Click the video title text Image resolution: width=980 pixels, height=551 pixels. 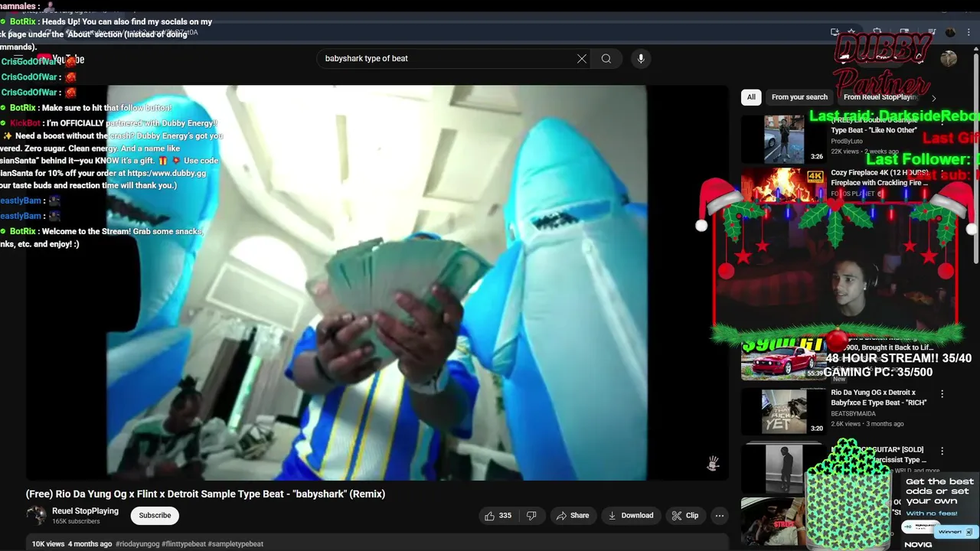(x=205, y=494)
